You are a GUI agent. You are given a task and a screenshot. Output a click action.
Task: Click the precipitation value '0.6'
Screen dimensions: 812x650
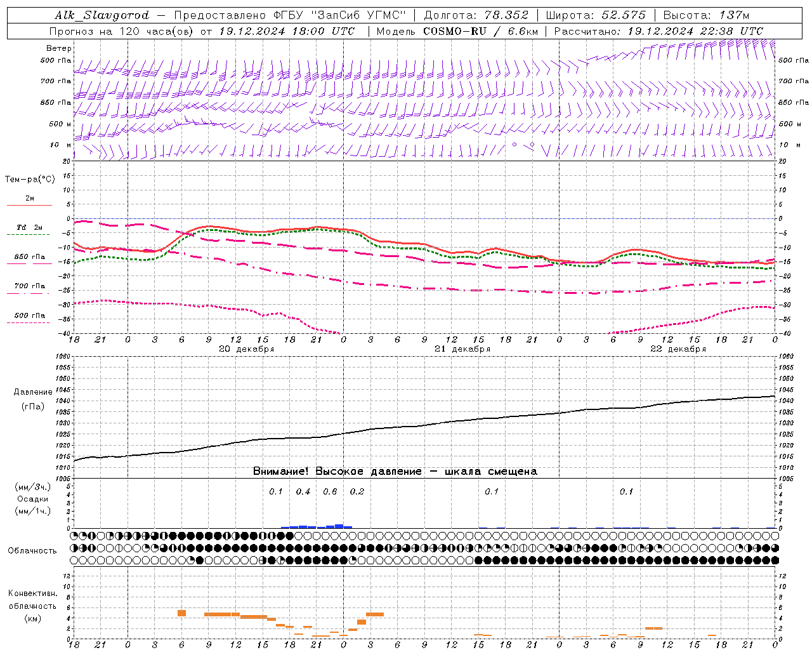coord(330,492)
